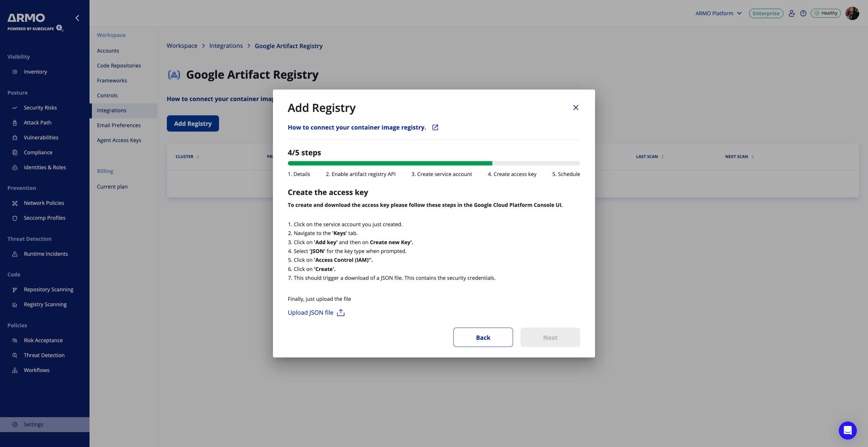Click the How to connect your container image registry link
Viewport: 868px width, 447px height.
(357, 128)
